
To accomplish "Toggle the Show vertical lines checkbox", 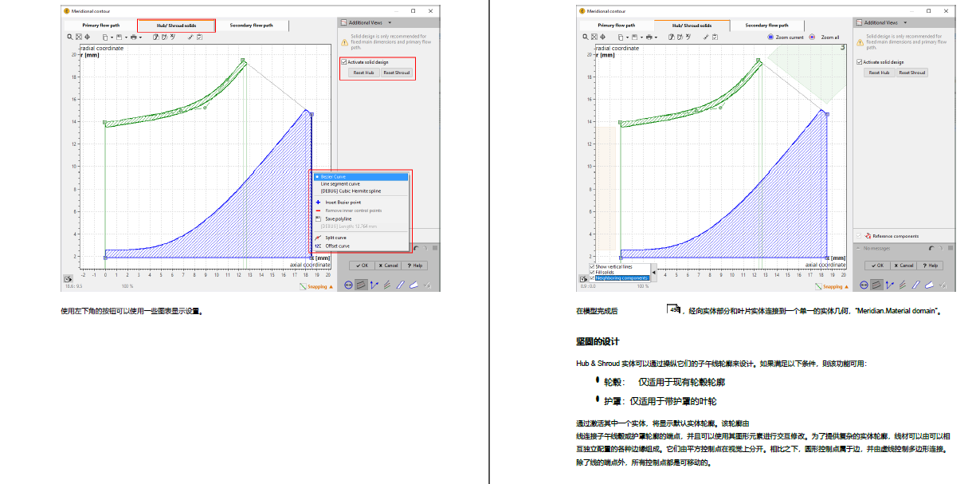I will point(591,267).
